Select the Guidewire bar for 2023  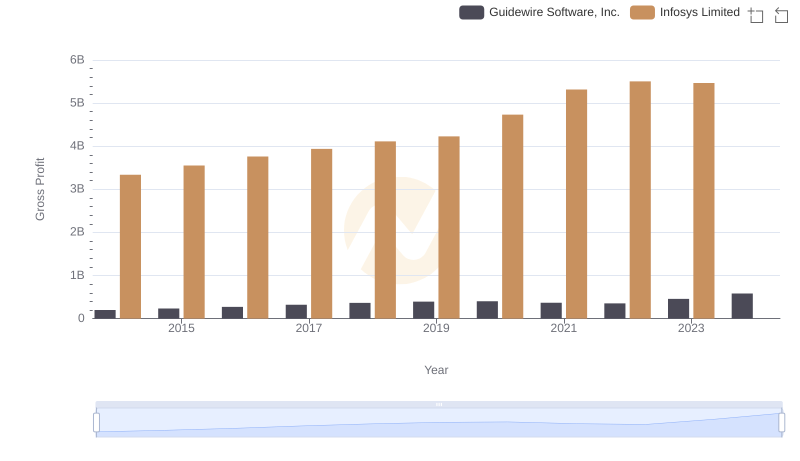pos(679,309)
